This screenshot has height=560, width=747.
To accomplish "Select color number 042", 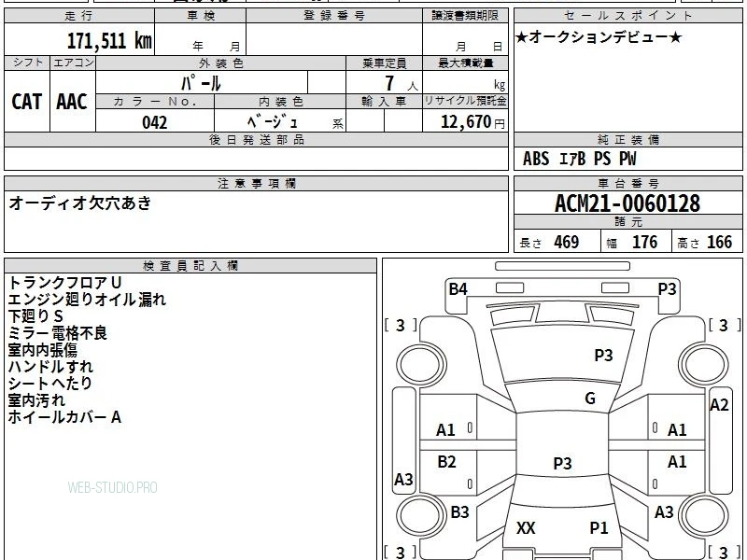I will point(155,122).
